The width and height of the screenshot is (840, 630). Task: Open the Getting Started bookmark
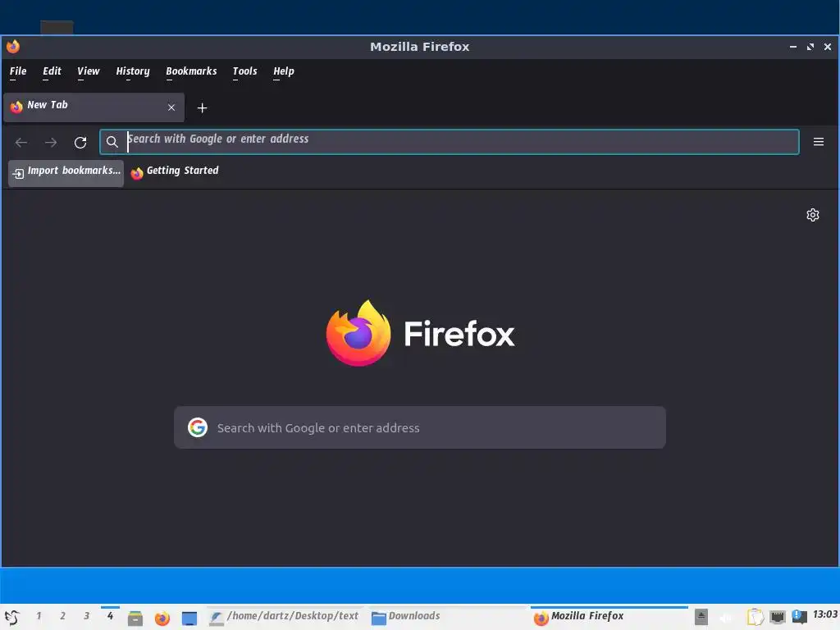click(175, 172)
